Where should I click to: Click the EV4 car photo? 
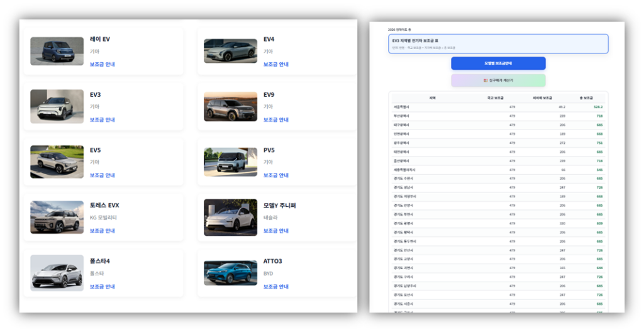coord(230,52)
